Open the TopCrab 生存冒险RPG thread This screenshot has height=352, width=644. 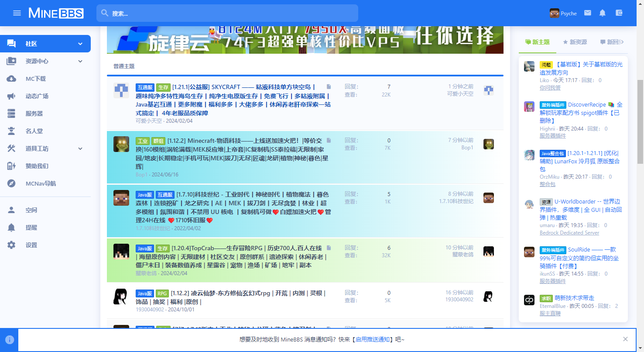[x=231, y=256]
